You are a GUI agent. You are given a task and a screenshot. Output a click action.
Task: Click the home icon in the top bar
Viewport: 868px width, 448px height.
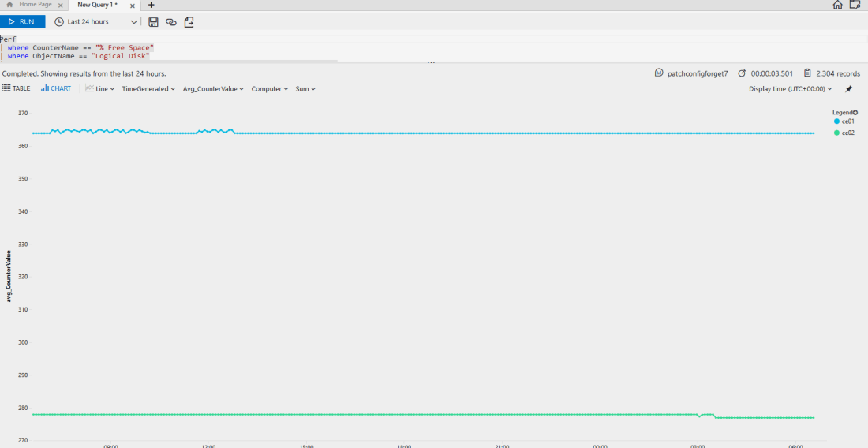[837, 5]
